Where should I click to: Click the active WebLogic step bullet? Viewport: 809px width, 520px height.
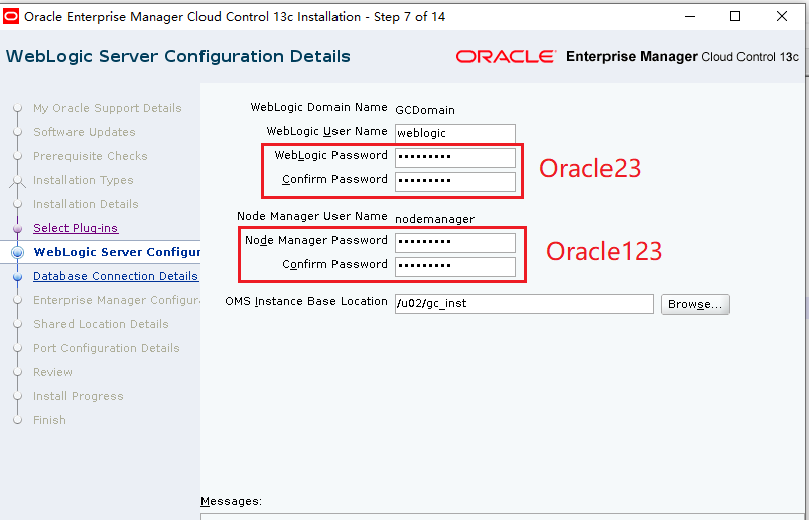coord(18,252)
